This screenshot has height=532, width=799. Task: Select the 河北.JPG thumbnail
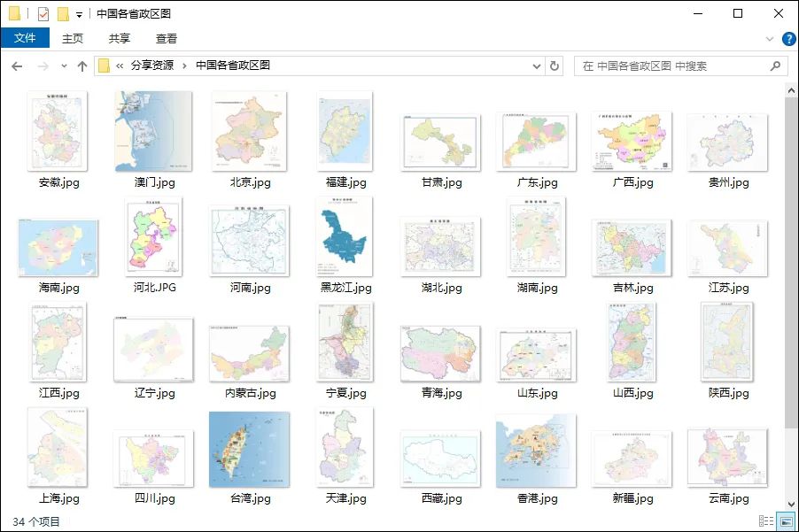153,237
